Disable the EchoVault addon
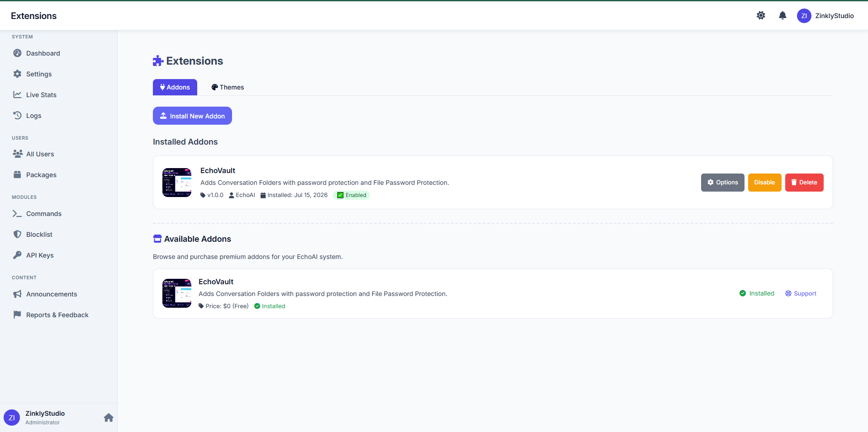Screen dimensions: 868x432 pyautogui.click(x=764, y=183)
